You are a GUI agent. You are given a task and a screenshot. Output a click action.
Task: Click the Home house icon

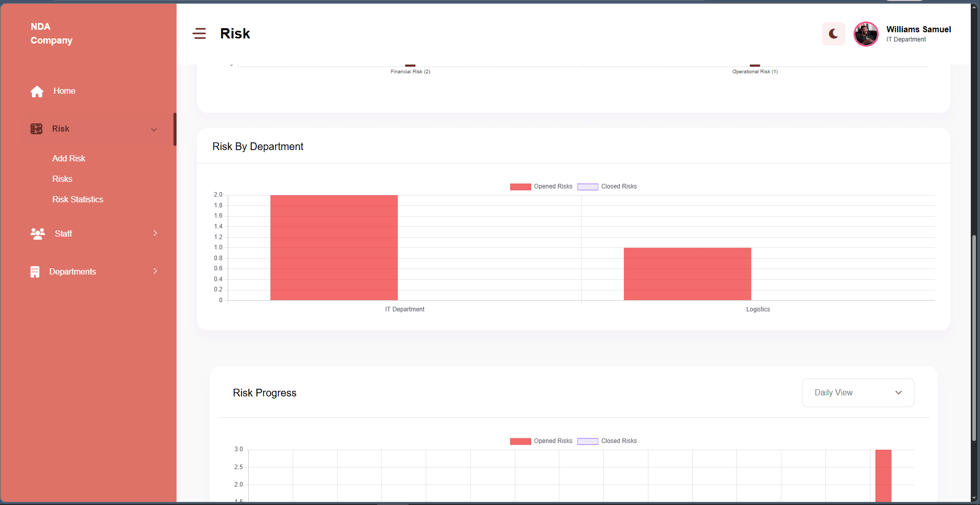pyautogui.click(x=37, y=91)
